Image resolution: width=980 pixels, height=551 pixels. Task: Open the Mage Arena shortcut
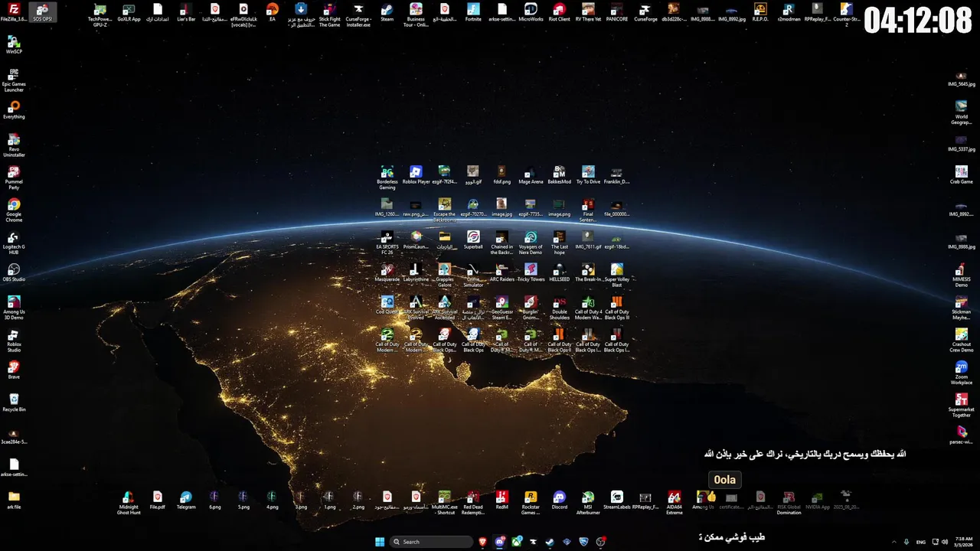pos(531,175)
